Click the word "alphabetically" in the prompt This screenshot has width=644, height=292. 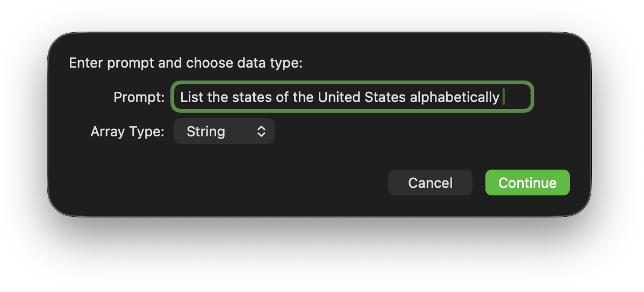pos(455,97)
